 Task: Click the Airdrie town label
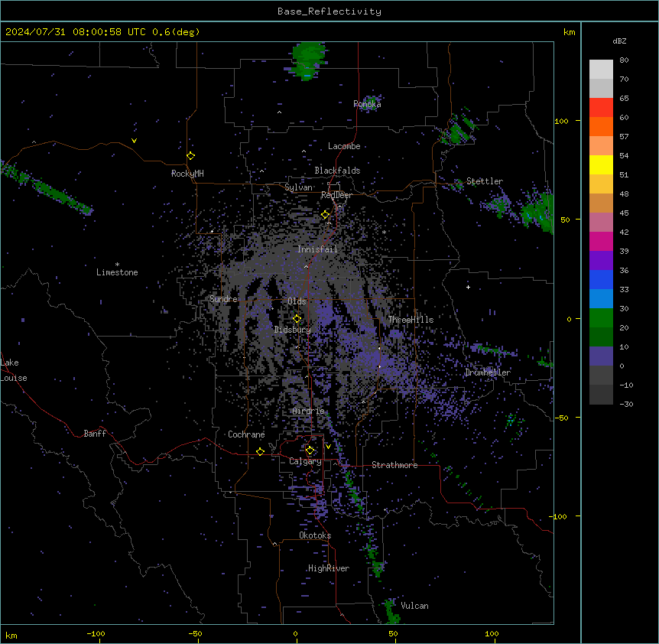click(x=309, y=411)
